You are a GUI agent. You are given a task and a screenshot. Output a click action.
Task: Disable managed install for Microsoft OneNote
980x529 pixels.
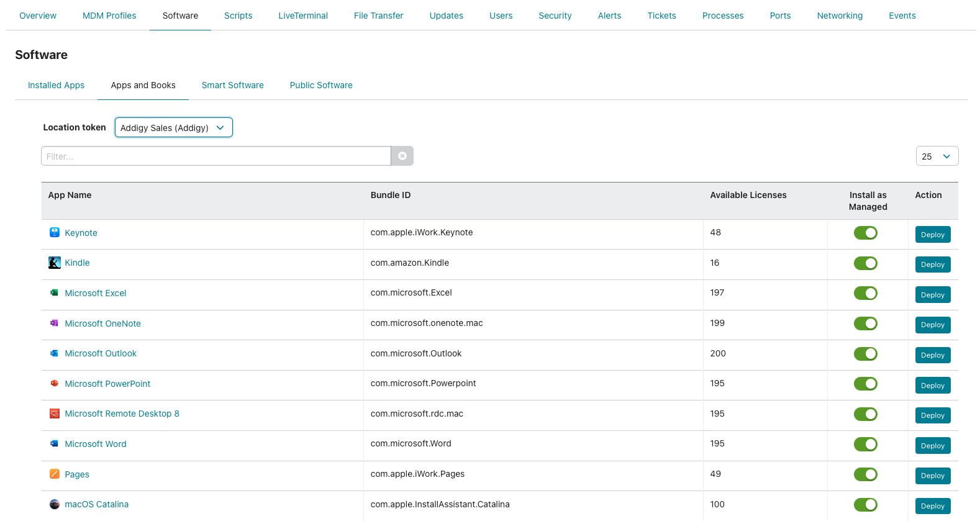point(866,323)
